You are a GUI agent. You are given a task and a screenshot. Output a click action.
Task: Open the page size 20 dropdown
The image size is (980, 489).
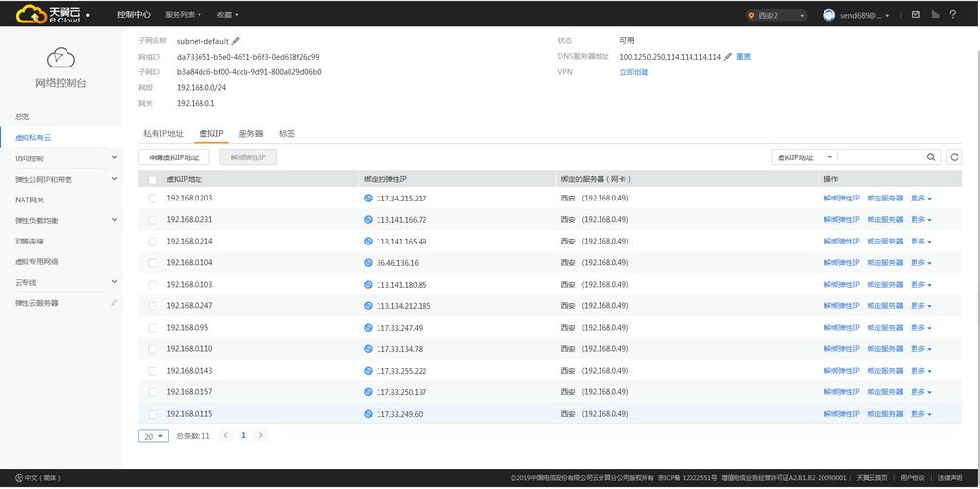point(154,436)
